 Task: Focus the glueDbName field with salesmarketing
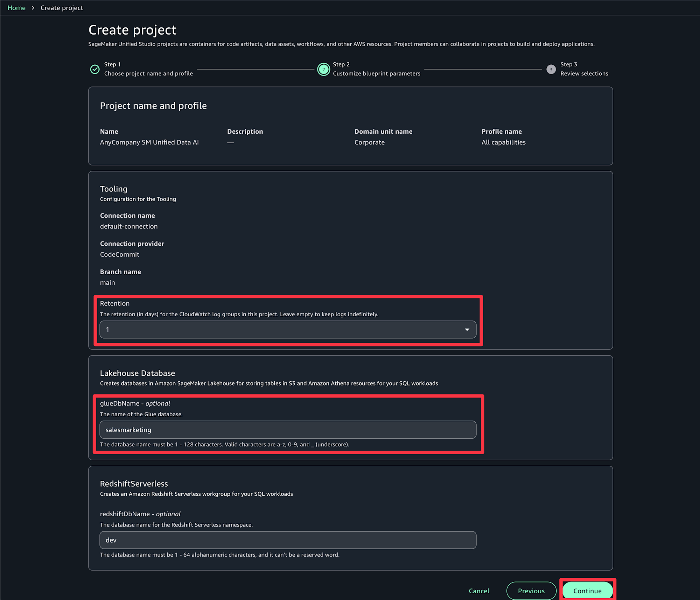(x=288, y=430)
